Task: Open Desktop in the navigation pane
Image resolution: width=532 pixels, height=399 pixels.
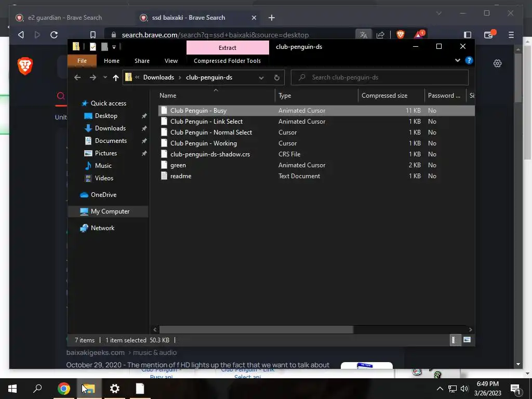Action: click(106, 116)
